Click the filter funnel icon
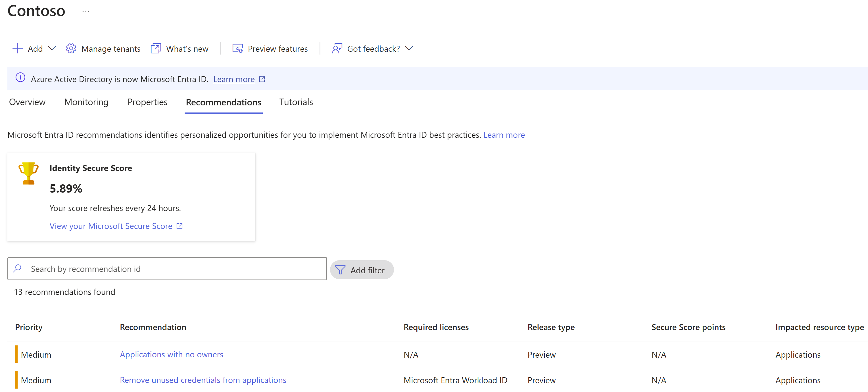868x392 pixels. click(x=341, y=270)
